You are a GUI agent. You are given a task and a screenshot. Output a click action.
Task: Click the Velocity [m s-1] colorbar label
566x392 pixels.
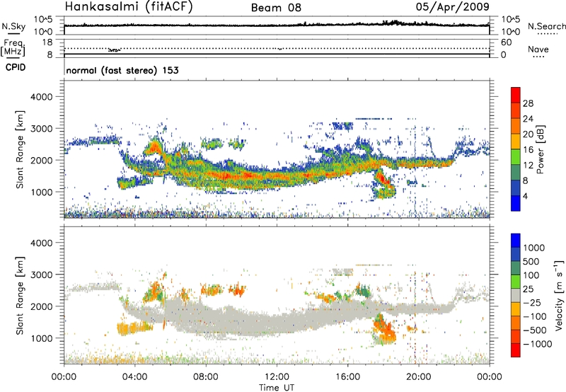point(560,295)
